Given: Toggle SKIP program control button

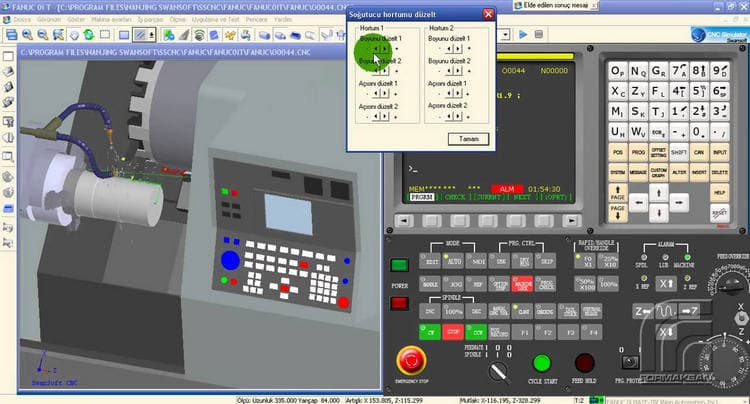Looking at the screenshot, I should tap(546, 261).
